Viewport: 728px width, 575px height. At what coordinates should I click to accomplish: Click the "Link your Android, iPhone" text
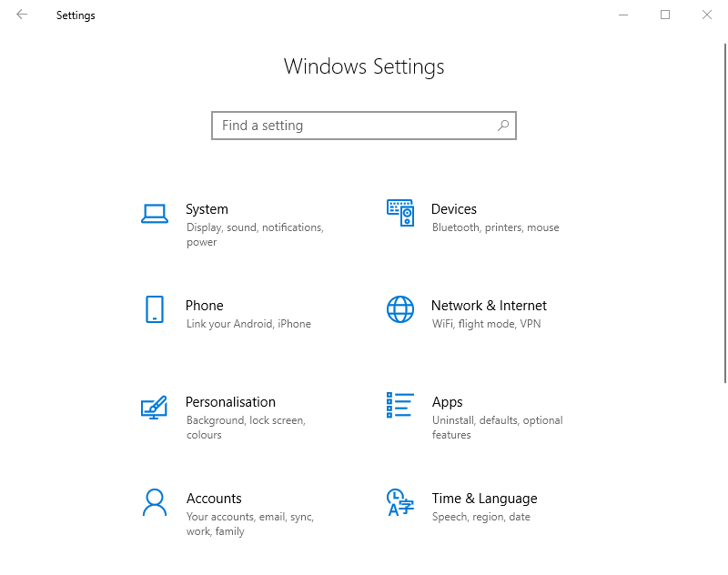tap(248, 323)
